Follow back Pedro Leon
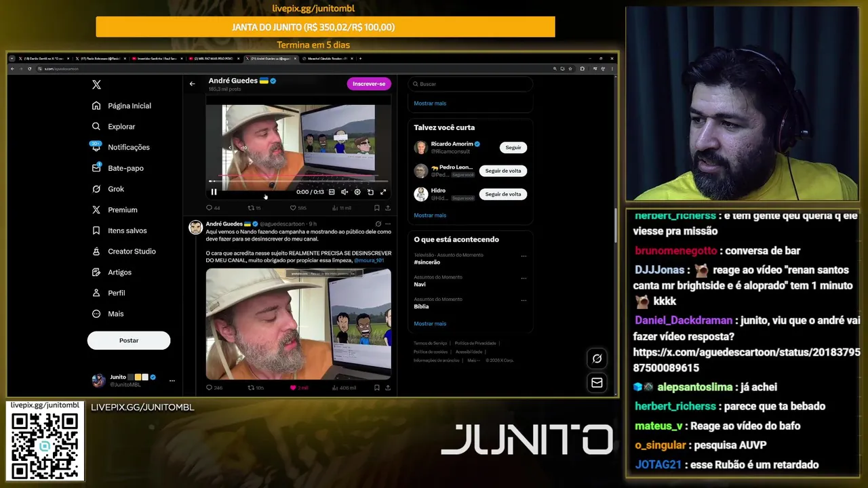Viewport: 868px width, 488px height. (503, 171)
